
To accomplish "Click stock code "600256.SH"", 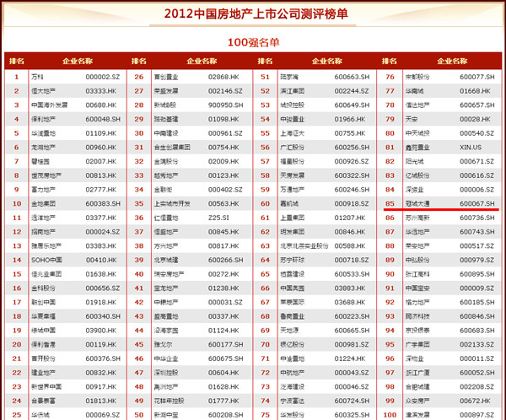I will (352, 148).
